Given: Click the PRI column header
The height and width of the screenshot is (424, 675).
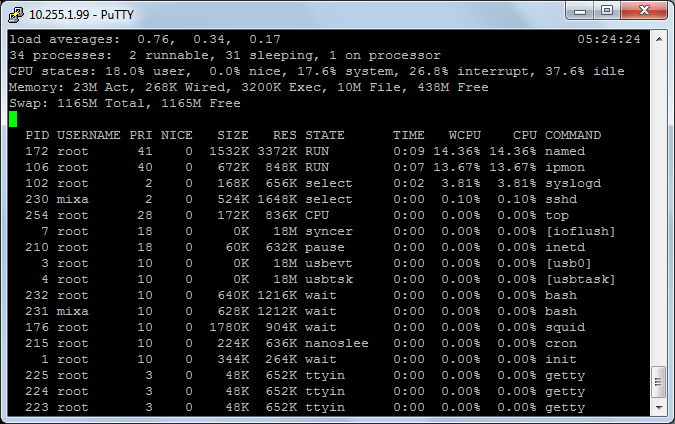Looking at the screenshot, I should (x=141, y=135).
